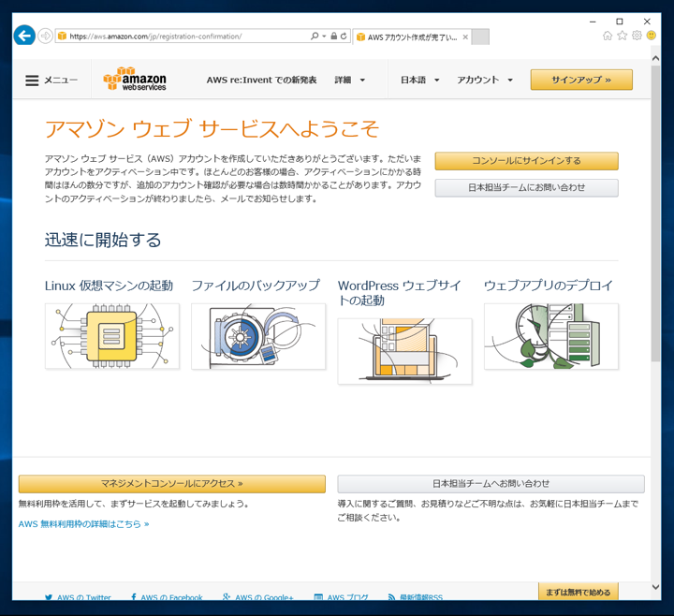
Task: Click the scrollbar up arrow
Action: (655, 58)
